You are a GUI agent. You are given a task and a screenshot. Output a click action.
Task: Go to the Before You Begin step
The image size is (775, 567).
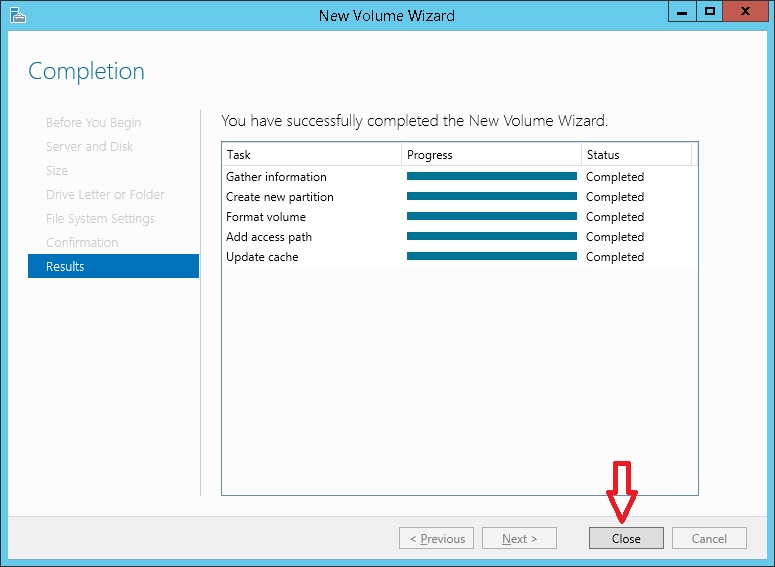pyautogui.click(x=93, y=123)
